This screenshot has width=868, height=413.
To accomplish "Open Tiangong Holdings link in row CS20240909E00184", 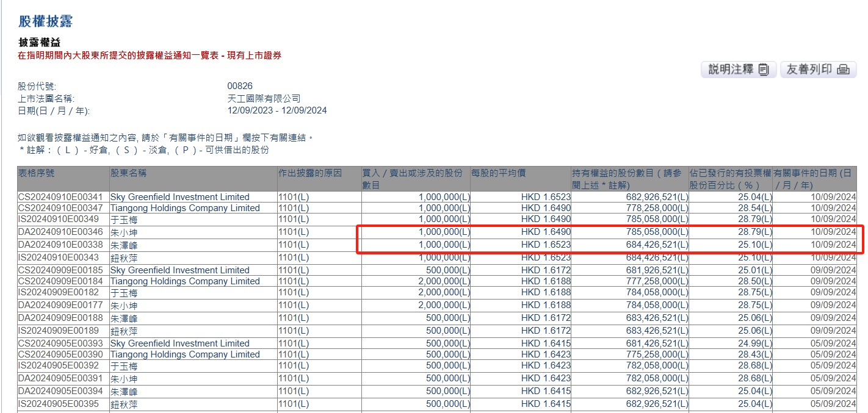I will pyautogui.click(x=185, y=281).
